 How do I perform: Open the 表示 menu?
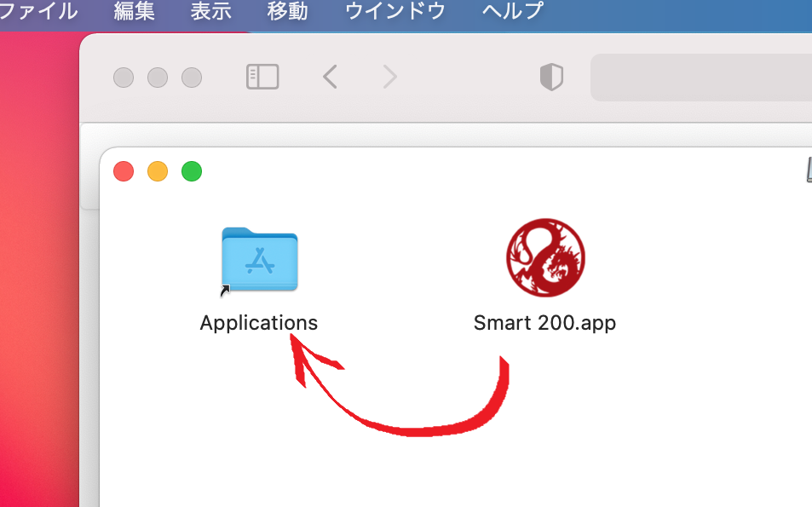[210, 11]
